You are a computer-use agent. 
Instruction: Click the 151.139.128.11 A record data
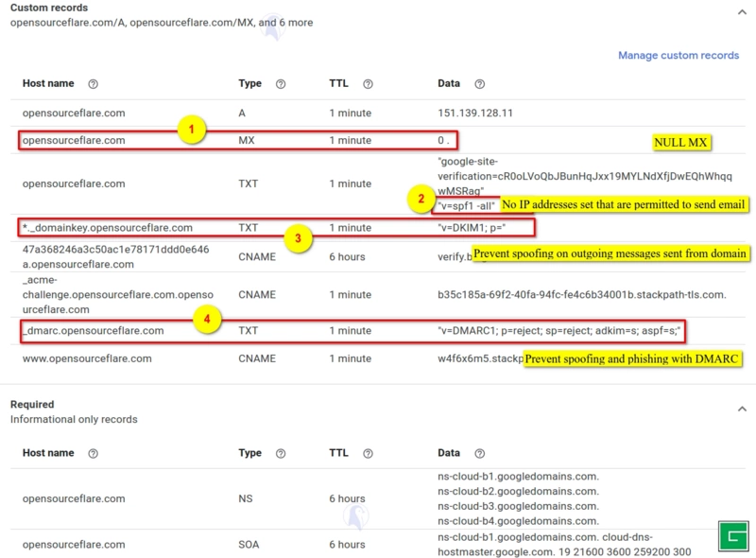tap(475, 113)
